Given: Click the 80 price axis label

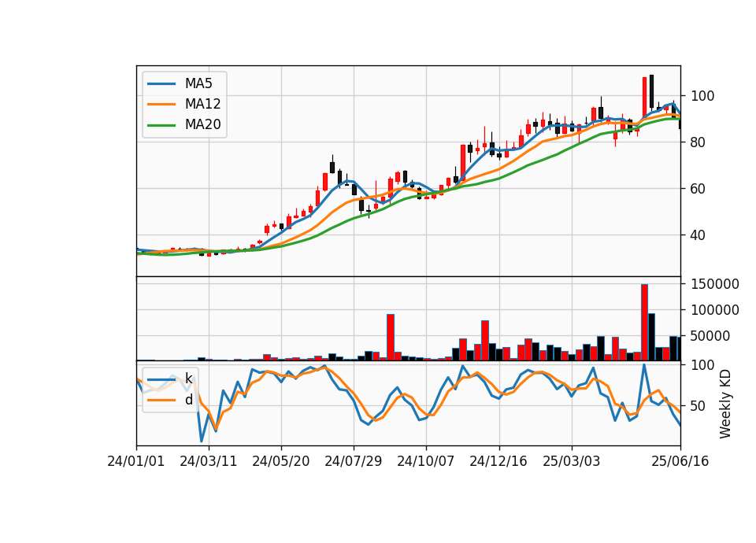Looking at the screenshot, I should [699, 142].
